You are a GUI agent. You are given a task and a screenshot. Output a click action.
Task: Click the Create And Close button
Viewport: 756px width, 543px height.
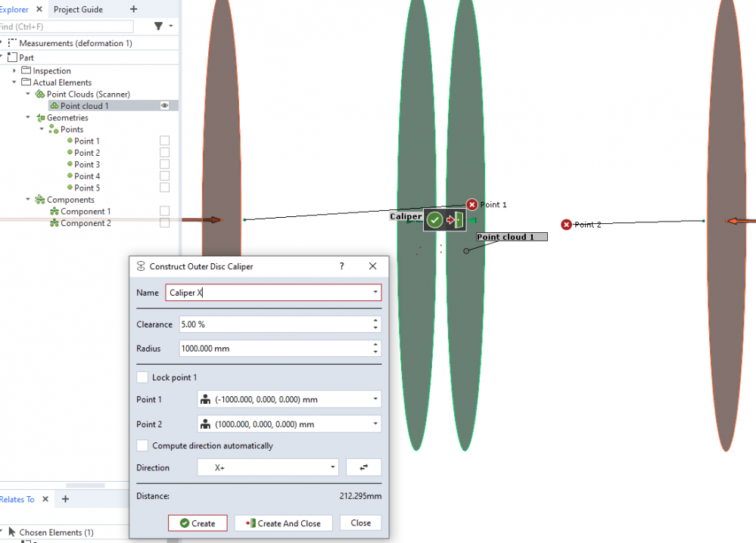pyautogui.click(x=283, y=523)
